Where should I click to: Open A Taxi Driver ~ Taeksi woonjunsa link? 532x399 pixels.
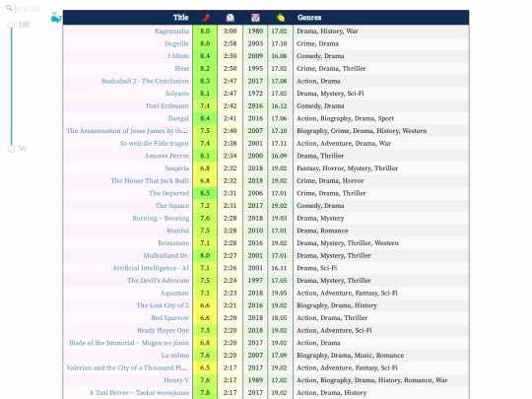click(x=139, y=392)
